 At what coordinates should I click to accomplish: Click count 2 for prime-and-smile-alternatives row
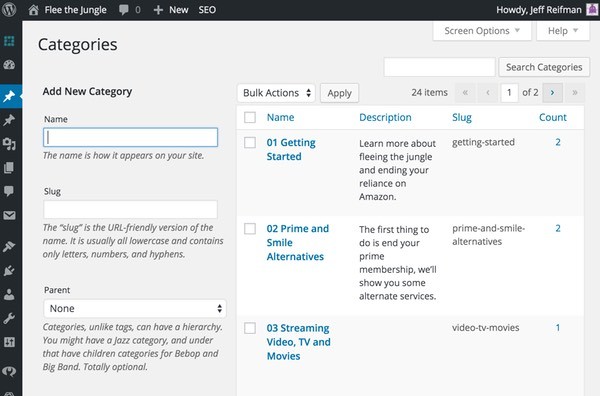pyautogui.click(x=558, y=228)
